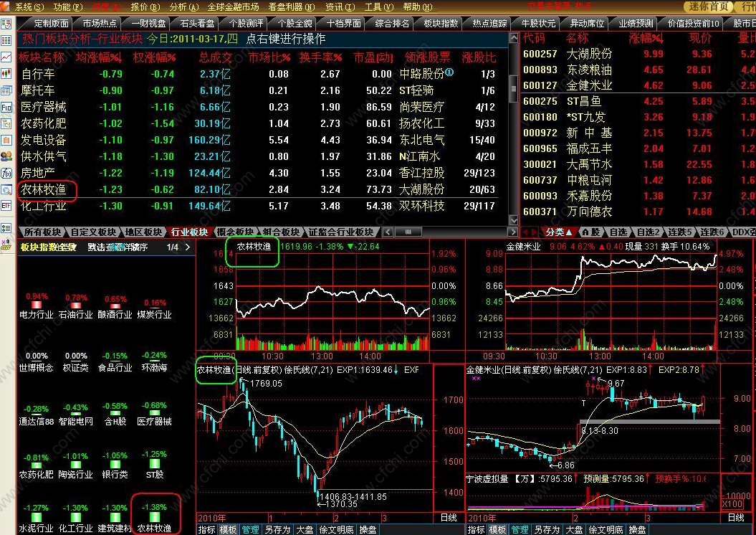Switch to the 十档界面 tab
The width and height of the screenshot is (756, 535).
click(343, 23)
